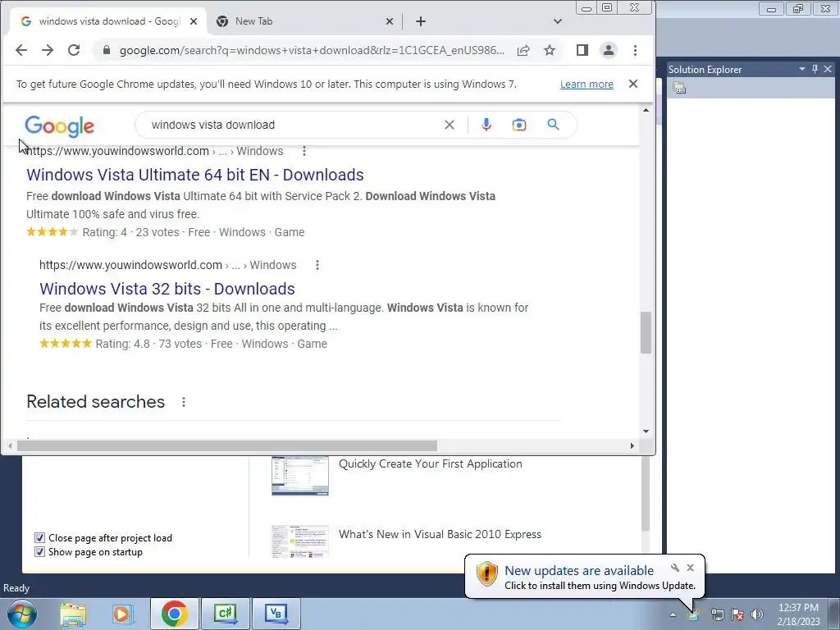Open Chrome tab search dropdown

click(558, 21)
